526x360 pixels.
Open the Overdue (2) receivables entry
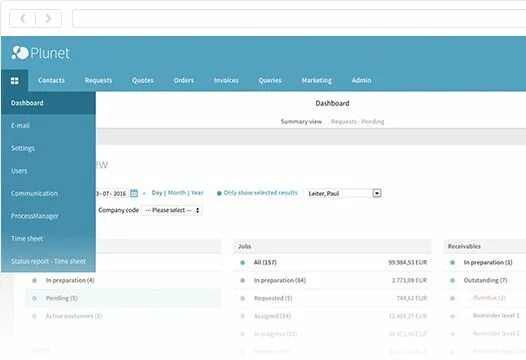click(489, 298)
